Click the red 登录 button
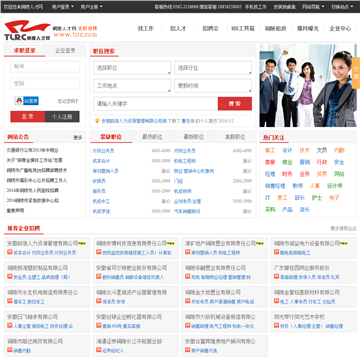Viewport: 360px width, 360px height. tap(28, 117)
